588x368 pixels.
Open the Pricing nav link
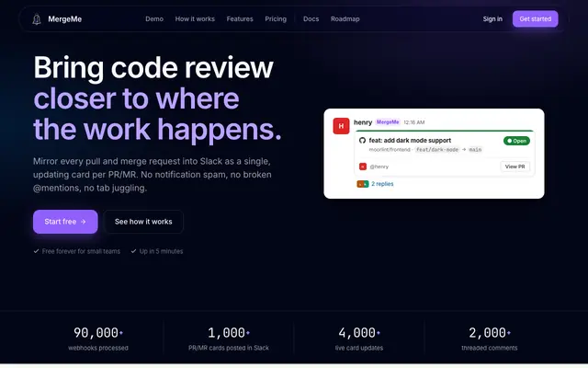pos(276,18)
